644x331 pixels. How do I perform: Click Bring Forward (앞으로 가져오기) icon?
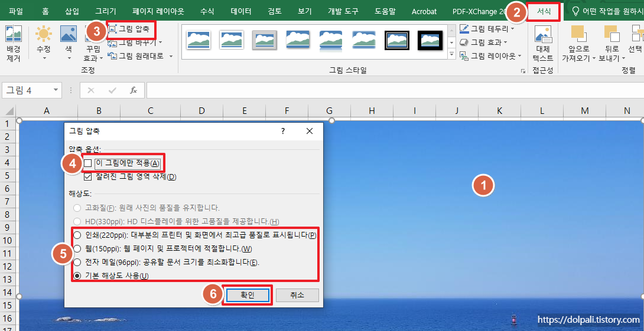coord(578,34)
